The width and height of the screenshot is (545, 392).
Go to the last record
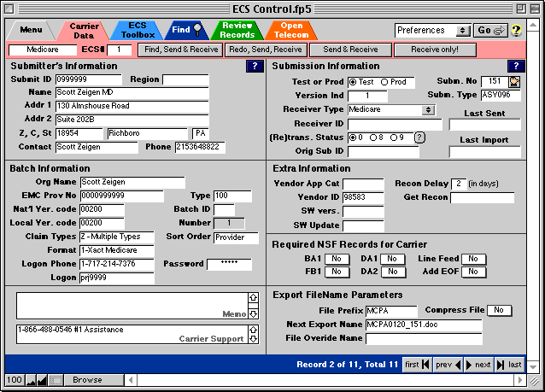tap(509, 365)
